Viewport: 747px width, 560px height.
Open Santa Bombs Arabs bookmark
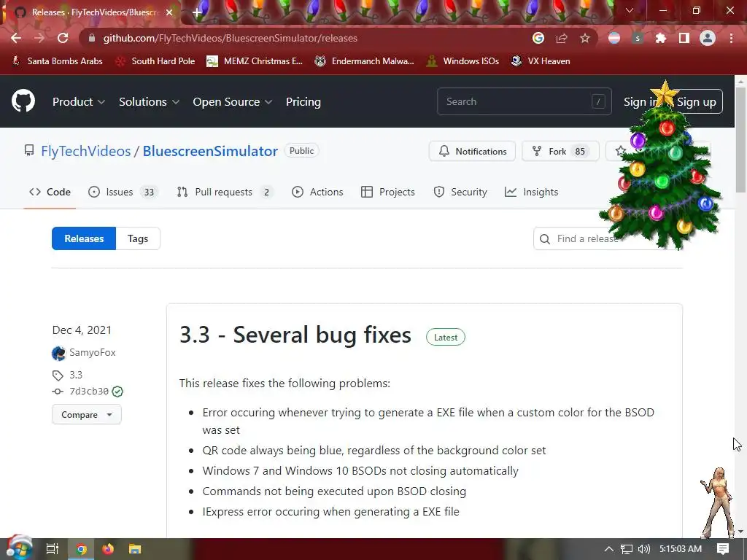pos(57,61)
